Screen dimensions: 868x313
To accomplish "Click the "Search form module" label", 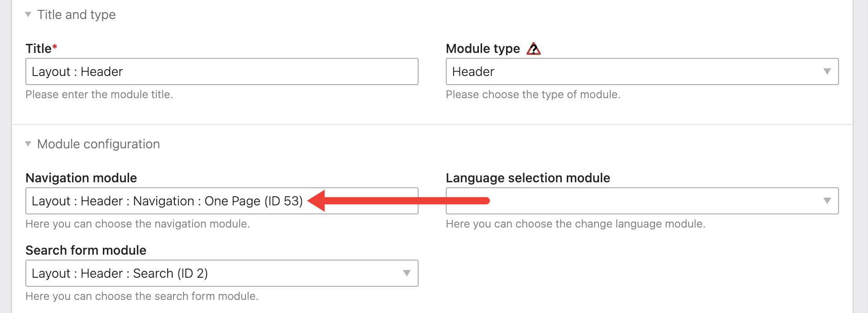I will [x=86, y=250].
